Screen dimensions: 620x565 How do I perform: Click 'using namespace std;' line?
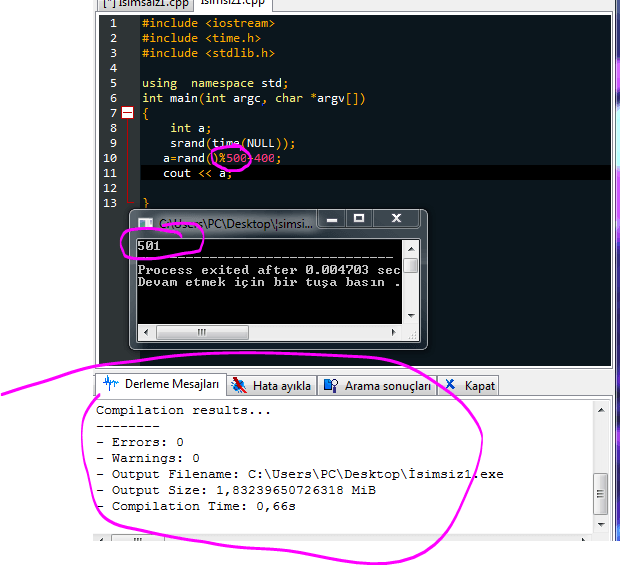pyautogui.click(x=215, y=83)
